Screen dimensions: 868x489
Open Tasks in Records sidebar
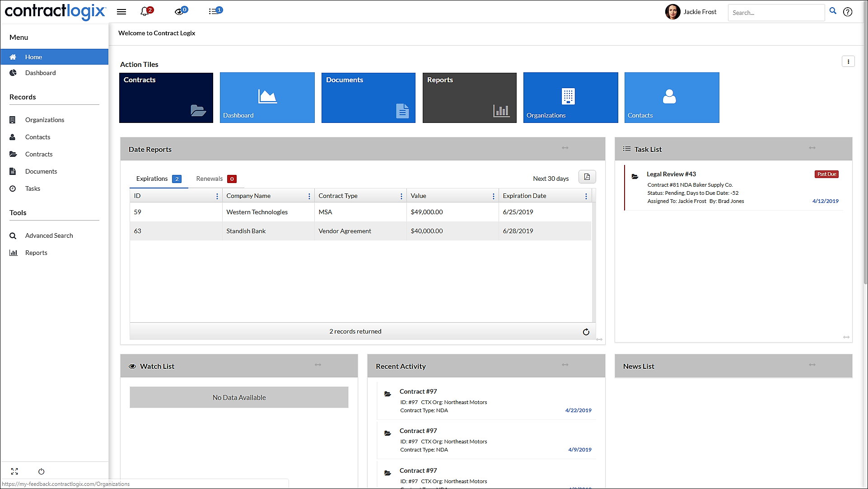54,188
